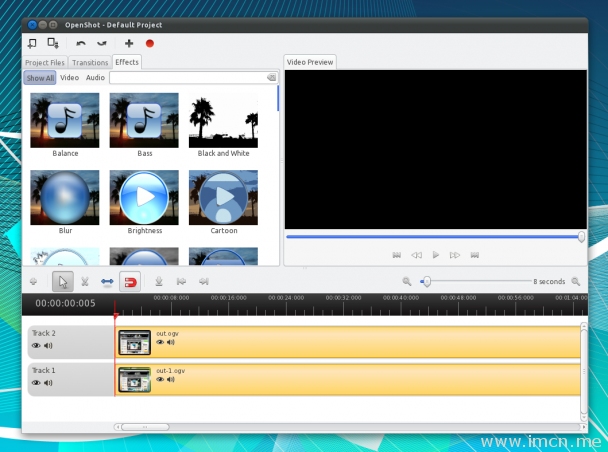
Task: Jump to the previous marker
Action: (181, 281)
